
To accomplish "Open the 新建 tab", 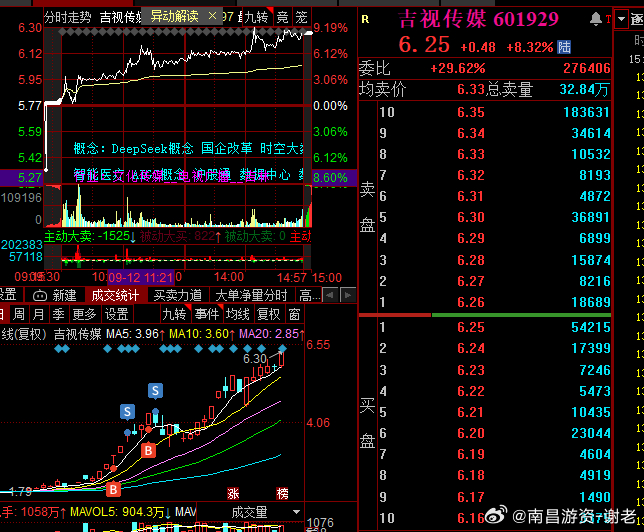I will [64, 295].
